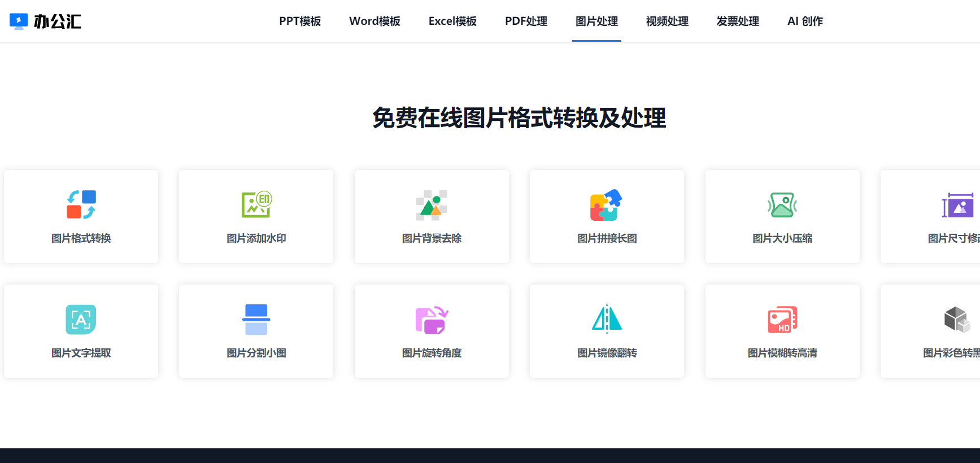Viewport: 980px width, 463px height.
Task: Click the 图片模糊转高清 HD icon
Action: pyautogui.click(x=782, y=319)
